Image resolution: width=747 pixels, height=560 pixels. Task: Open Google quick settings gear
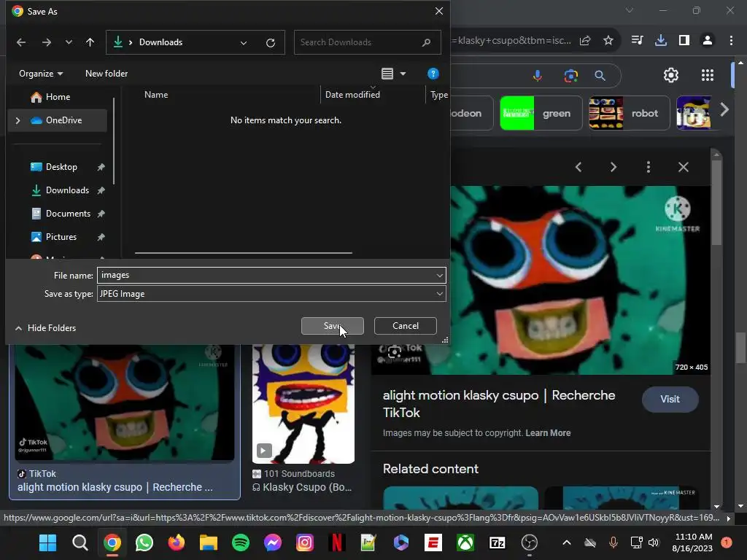[671, 75]
